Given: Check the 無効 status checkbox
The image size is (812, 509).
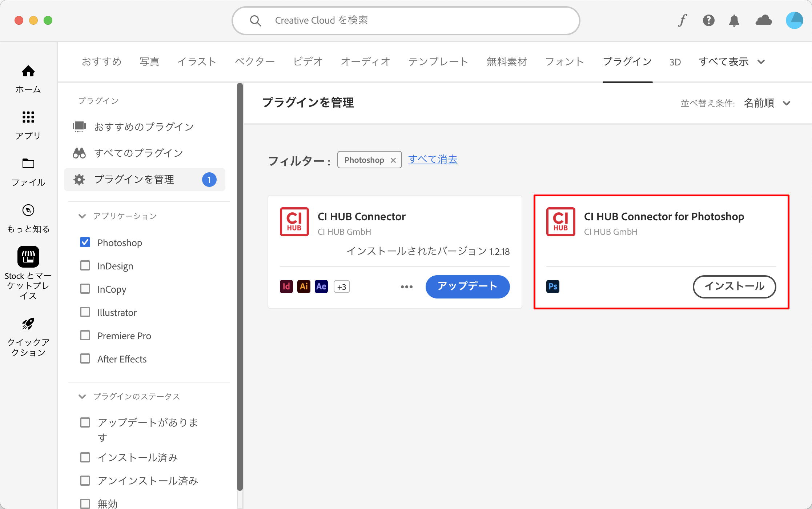Looking at the screenshot, I should point(85,504).
